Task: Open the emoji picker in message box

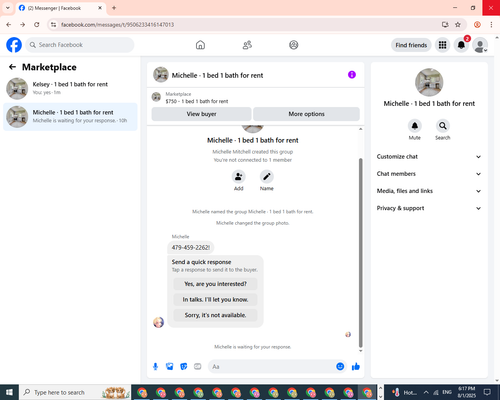Action: [x=340, y=367]
